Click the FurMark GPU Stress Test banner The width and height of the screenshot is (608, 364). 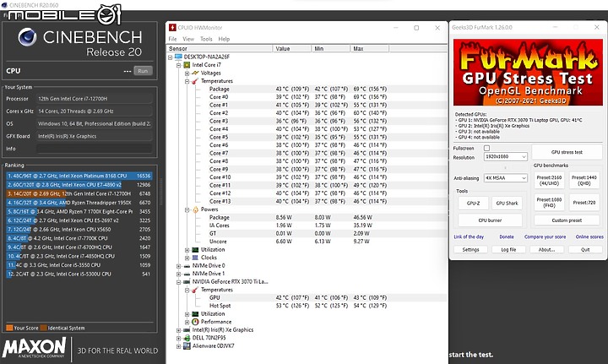[x=528, y=73]
